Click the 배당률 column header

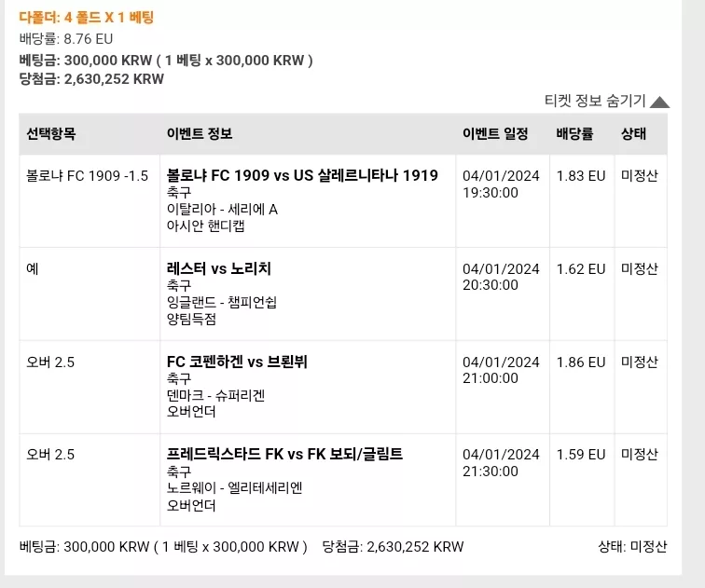[x=574, y=134]
